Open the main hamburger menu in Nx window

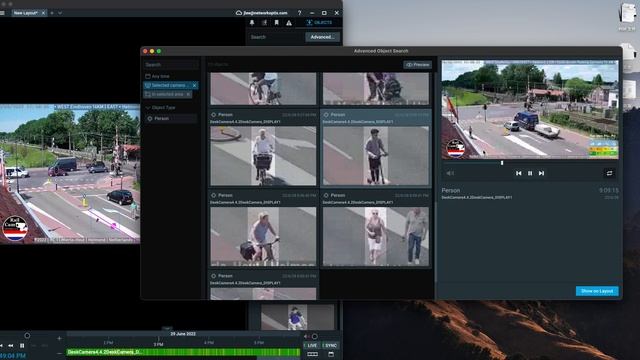[2, 13]
